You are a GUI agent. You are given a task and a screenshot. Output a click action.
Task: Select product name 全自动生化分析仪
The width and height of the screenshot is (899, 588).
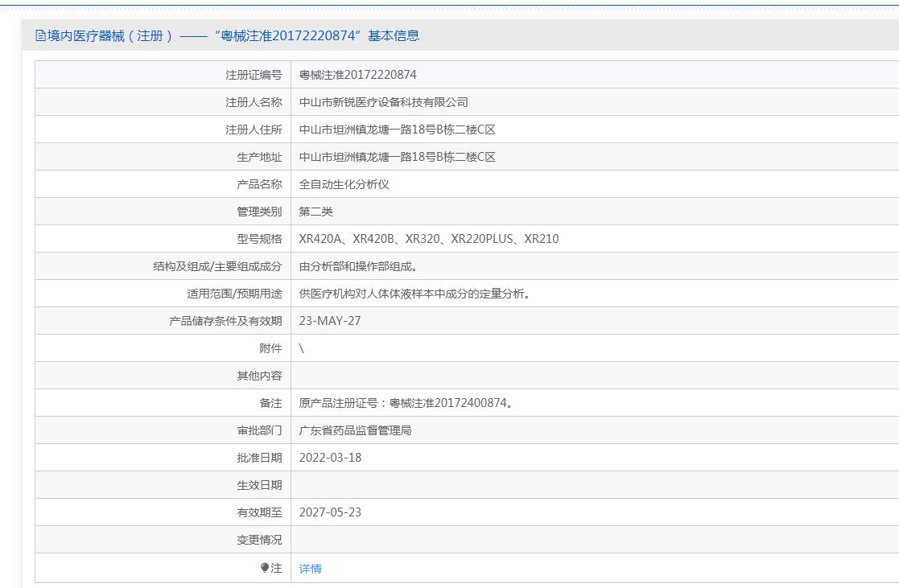pos(344,184)
